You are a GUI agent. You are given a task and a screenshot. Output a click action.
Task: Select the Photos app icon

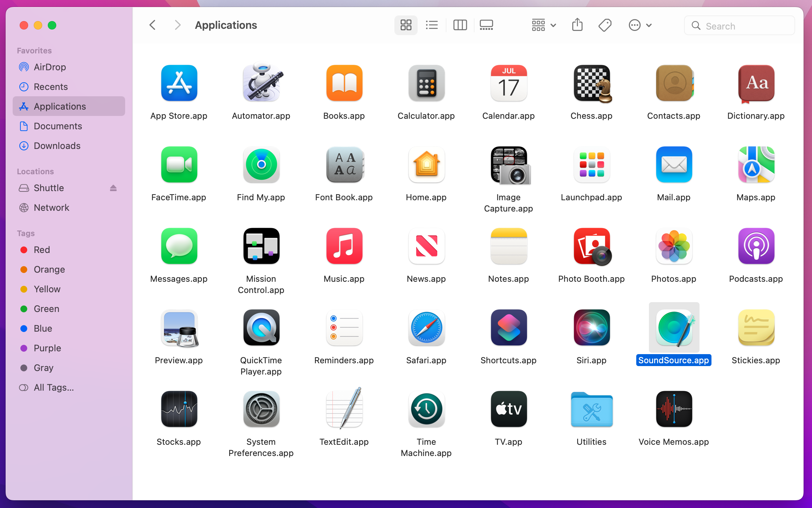[x=674, y=246]
